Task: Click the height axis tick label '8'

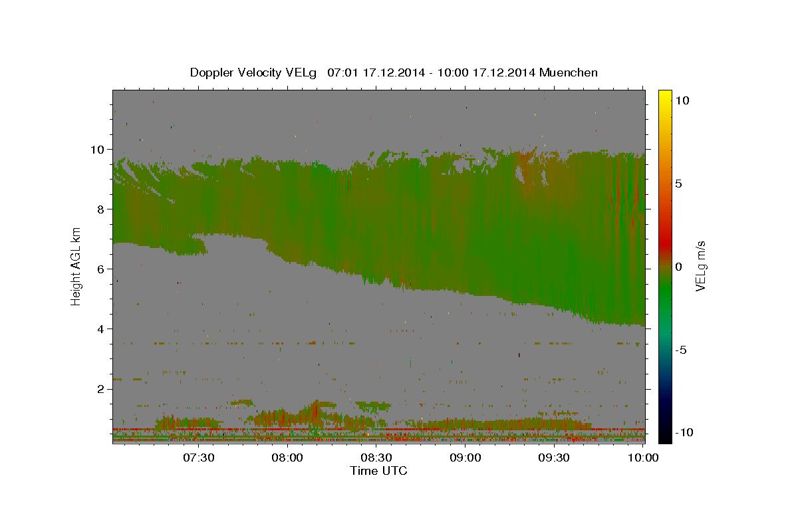Action: click(102, 209)
